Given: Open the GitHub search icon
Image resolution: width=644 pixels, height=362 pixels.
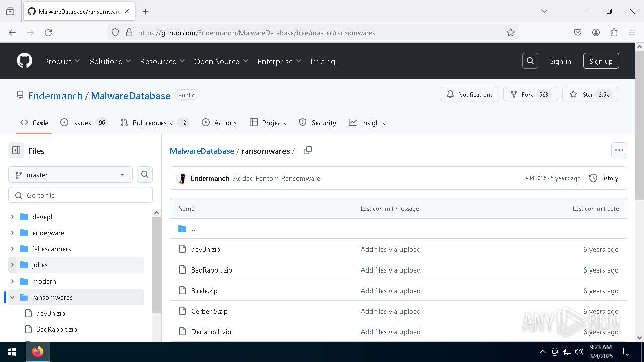Looking at the screenshot, I should 530,61.
